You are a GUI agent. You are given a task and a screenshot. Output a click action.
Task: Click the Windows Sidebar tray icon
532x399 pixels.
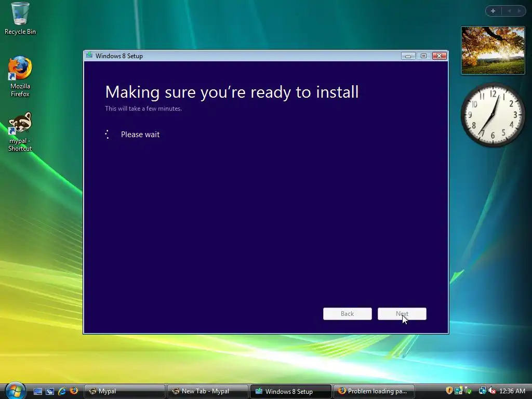(x=458, y=391)
